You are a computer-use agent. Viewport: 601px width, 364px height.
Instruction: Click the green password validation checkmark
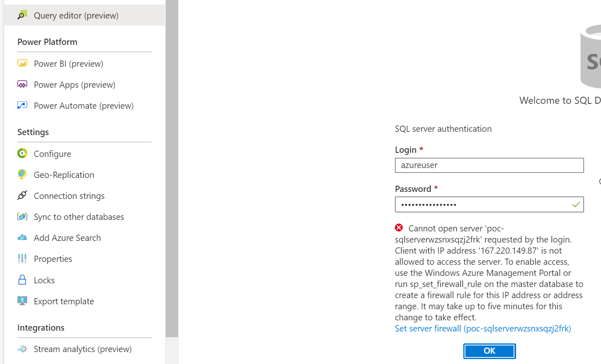click(x=576, y=204)
